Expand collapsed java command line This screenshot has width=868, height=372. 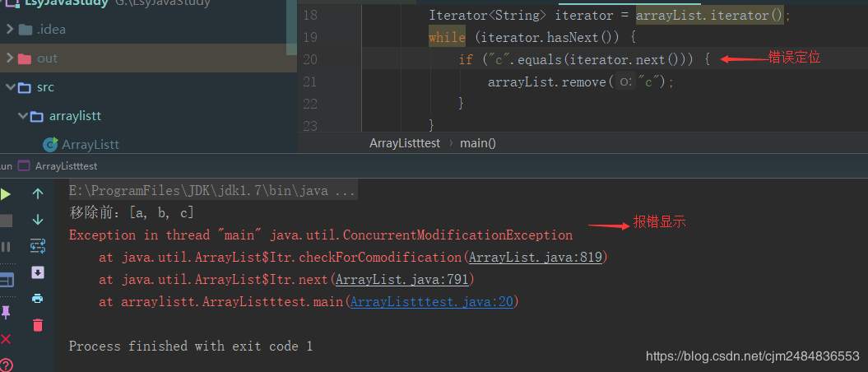[212, 192]
